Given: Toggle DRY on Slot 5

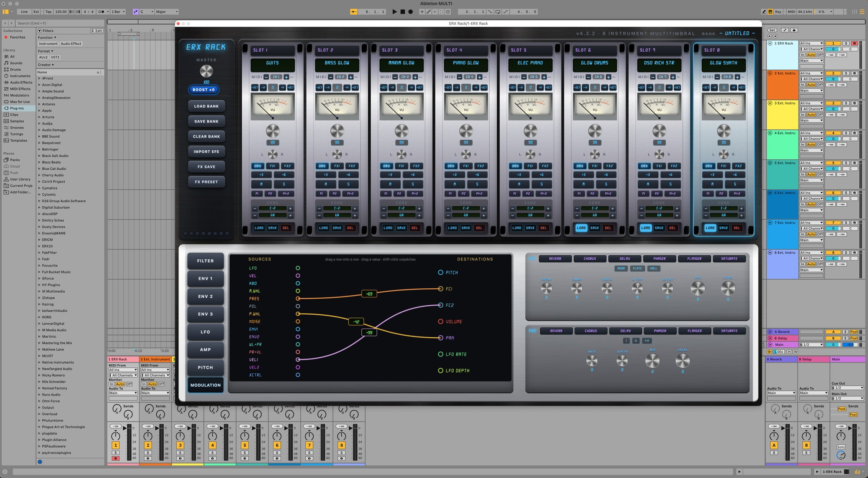Looking at the screenshot, I should point(515,166).
